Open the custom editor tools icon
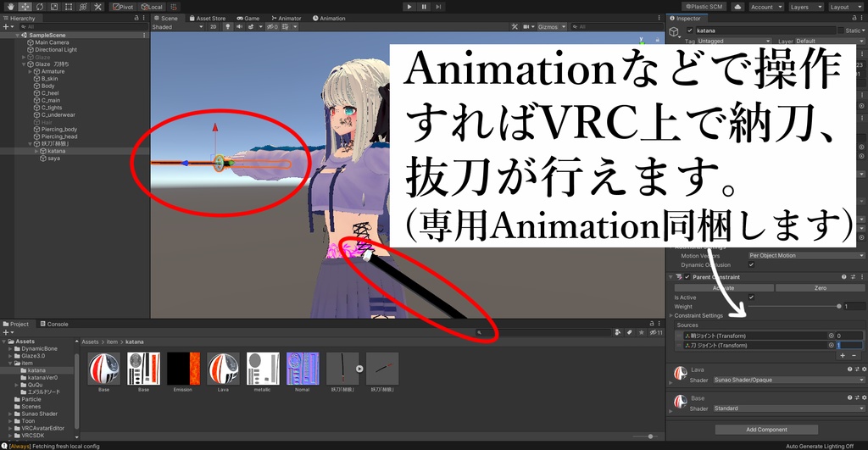Viewport: 868px width, 450px height. (97, 7)
